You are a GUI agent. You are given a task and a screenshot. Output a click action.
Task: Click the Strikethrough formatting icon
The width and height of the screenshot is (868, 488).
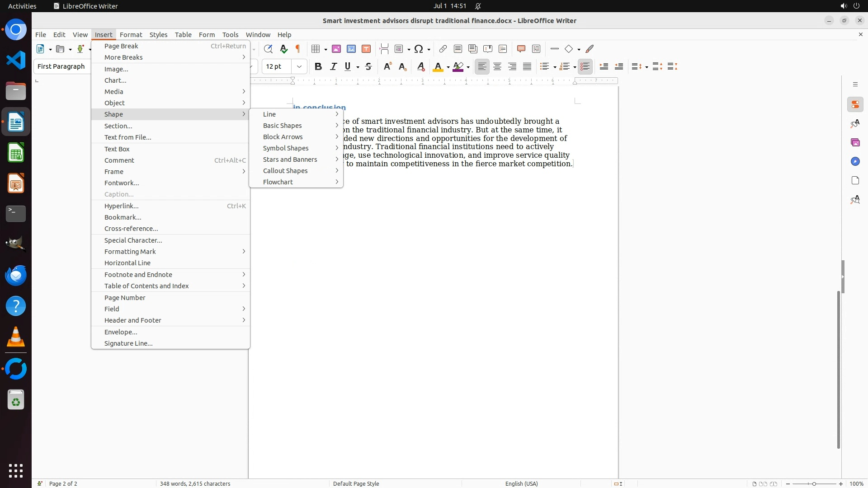click(368, 66)
